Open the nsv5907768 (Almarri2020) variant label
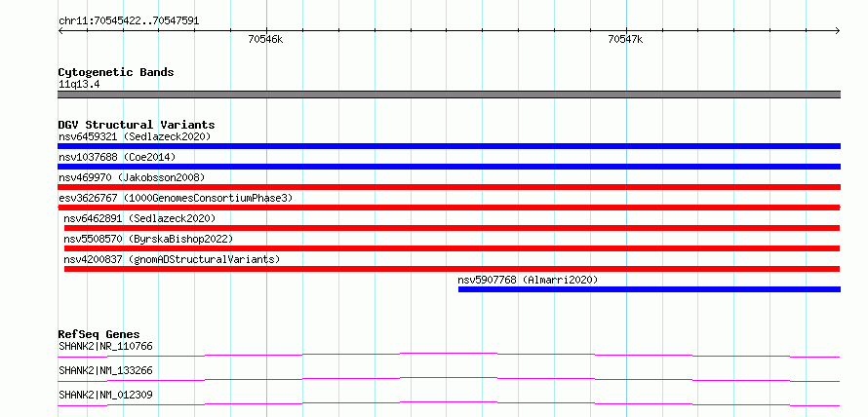 528,280
